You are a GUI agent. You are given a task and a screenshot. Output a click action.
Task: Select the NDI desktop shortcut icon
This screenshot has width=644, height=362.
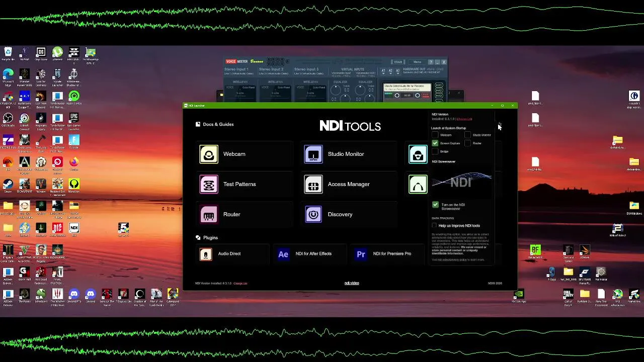click(74, 230)
